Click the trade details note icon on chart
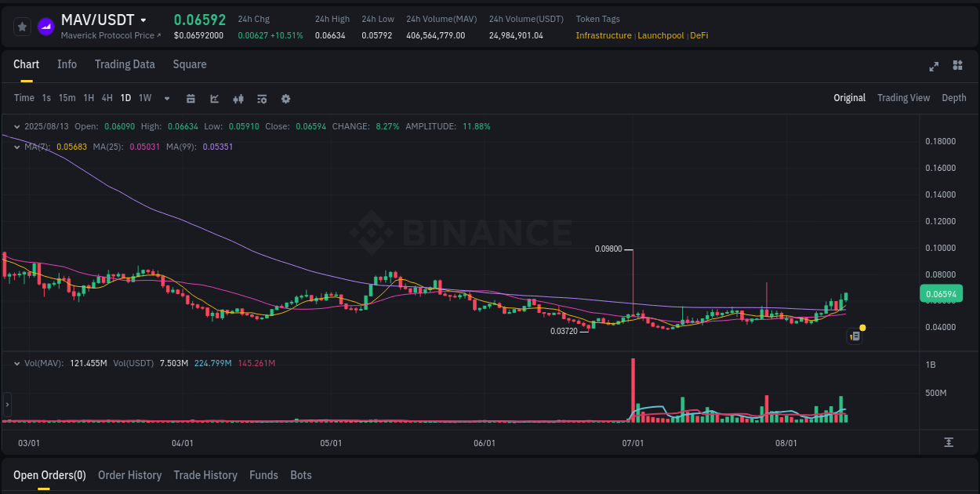 (855, 336)
